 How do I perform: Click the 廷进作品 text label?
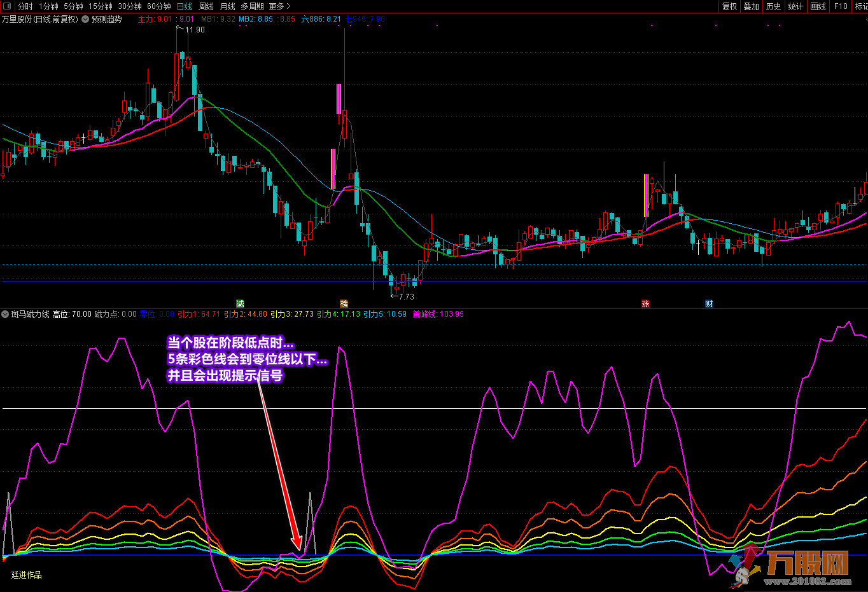coord(27,575)
